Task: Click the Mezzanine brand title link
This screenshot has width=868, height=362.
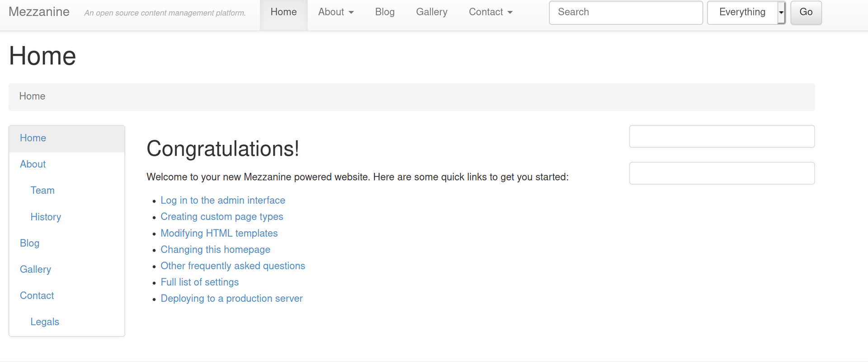Action: pos(39,12)
